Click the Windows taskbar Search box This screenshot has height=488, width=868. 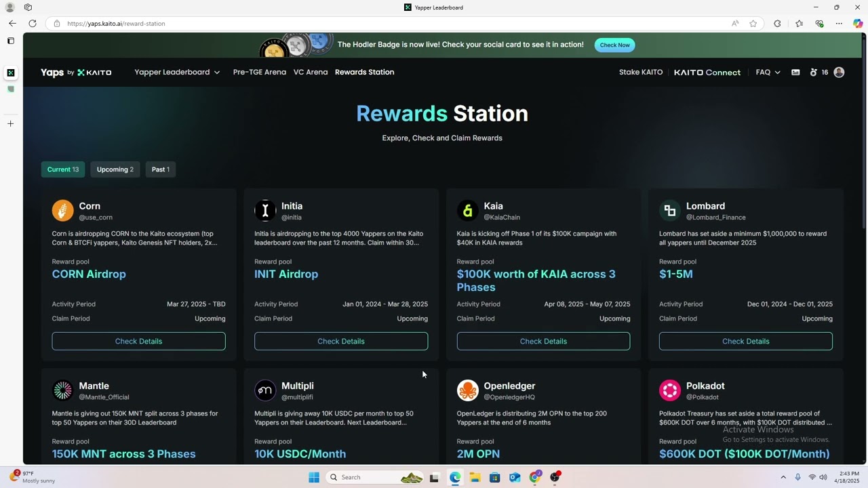[375, 477]
